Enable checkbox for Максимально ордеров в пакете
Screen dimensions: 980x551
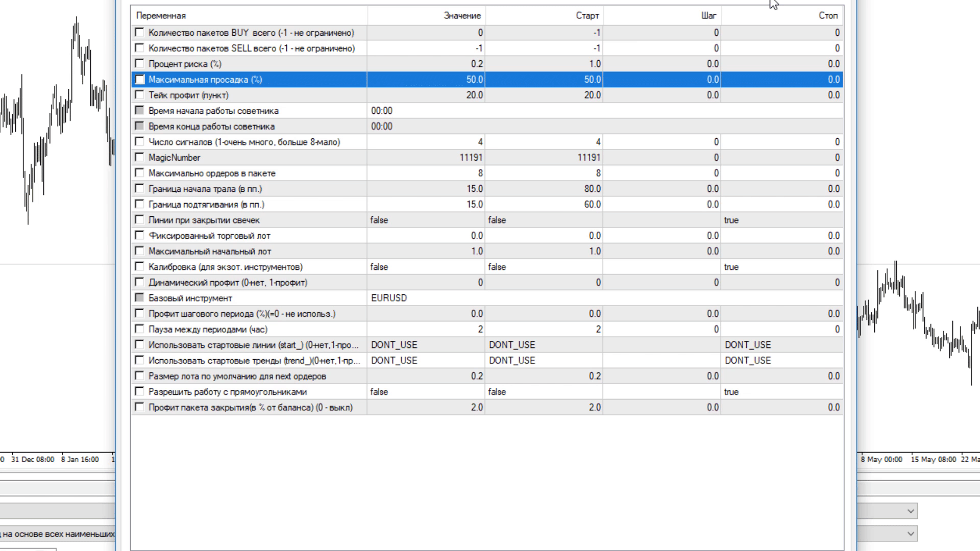pos(139,173)
